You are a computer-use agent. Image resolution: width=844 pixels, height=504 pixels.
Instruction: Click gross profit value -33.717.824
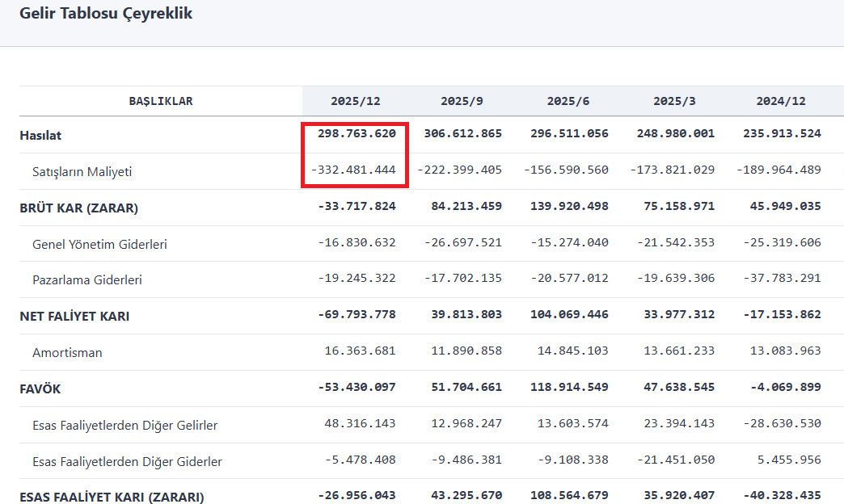point(357,206)
